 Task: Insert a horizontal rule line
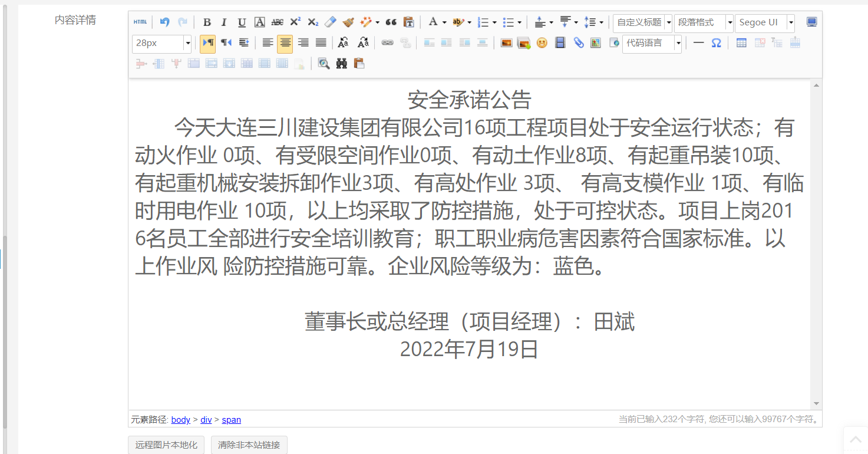699,43
